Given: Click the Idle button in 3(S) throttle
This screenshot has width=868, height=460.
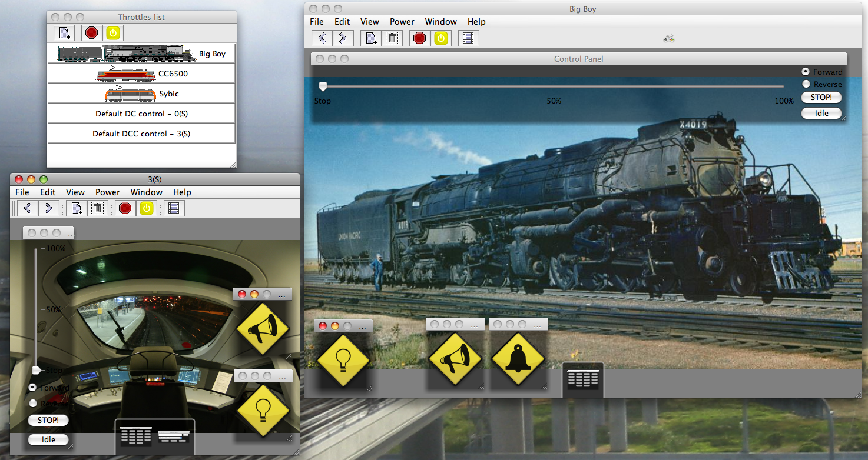Looking at the screenshot, I should 48,439.
